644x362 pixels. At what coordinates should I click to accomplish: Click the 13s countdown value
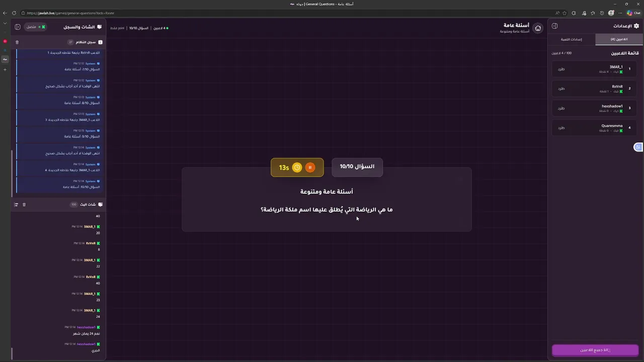(x=284, y=168)
